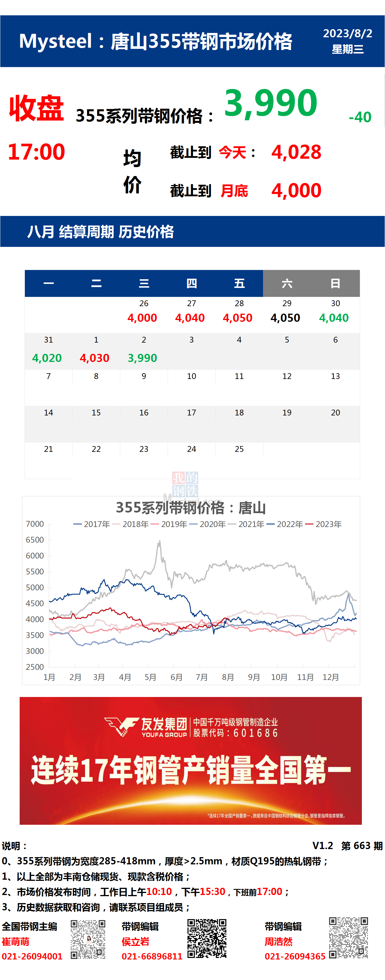Select the 2020年 legend entry

[x=207, y=524]
